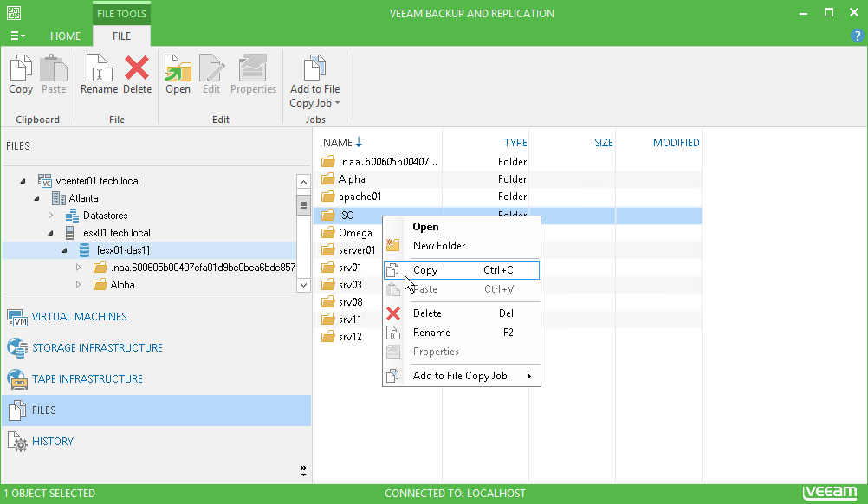Collapse the vcenter01.tech.local tree node

pyautogui.click(x=23, y=181)
